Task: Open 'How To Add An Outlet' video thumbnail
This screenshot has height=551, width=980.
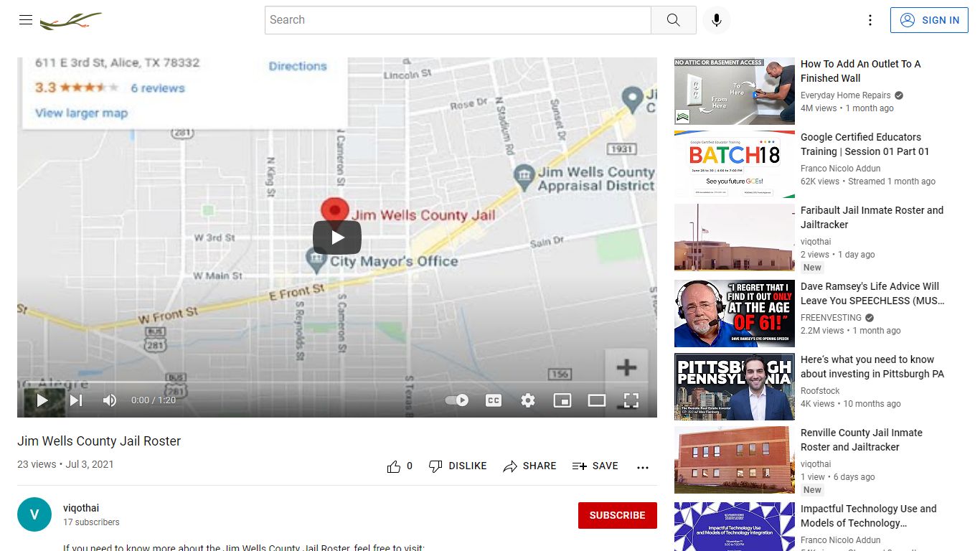Action: 735,91
